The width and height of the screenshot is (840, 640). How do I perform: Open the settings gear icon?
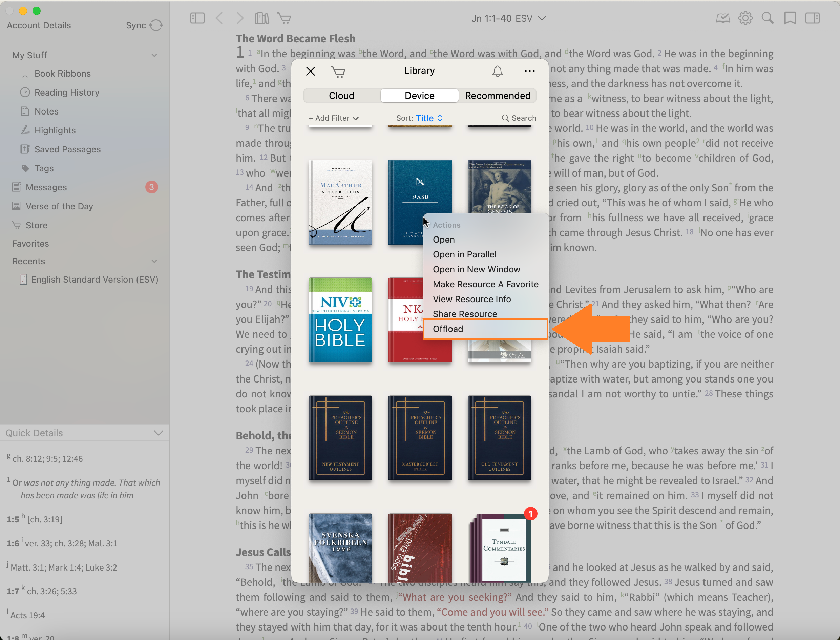tap(745, 18)
